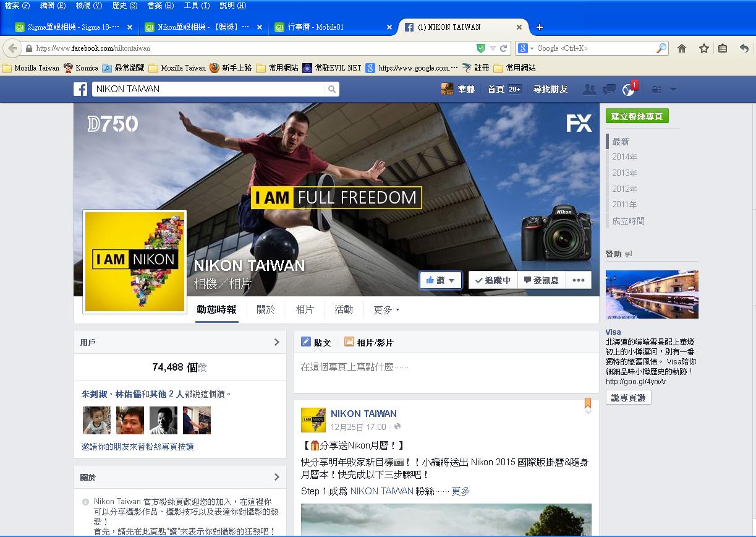Open the 註冊 bookmark
The height and width of the screenshot is (537, 756).
tap(475, 68)
